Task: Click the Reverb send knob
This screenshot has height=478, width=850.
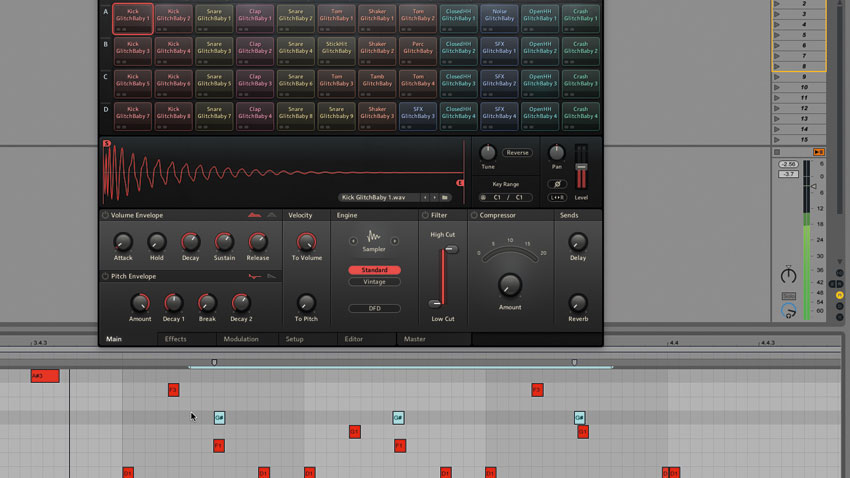Action: coord(578,303)
